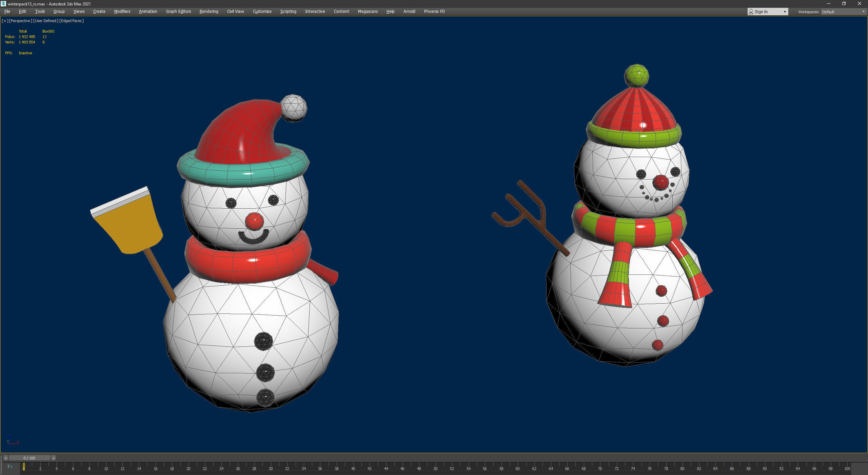Viewport: 868px width, 475px height.
Task: Open the Customize menu
Action: (x=262, y=12)
